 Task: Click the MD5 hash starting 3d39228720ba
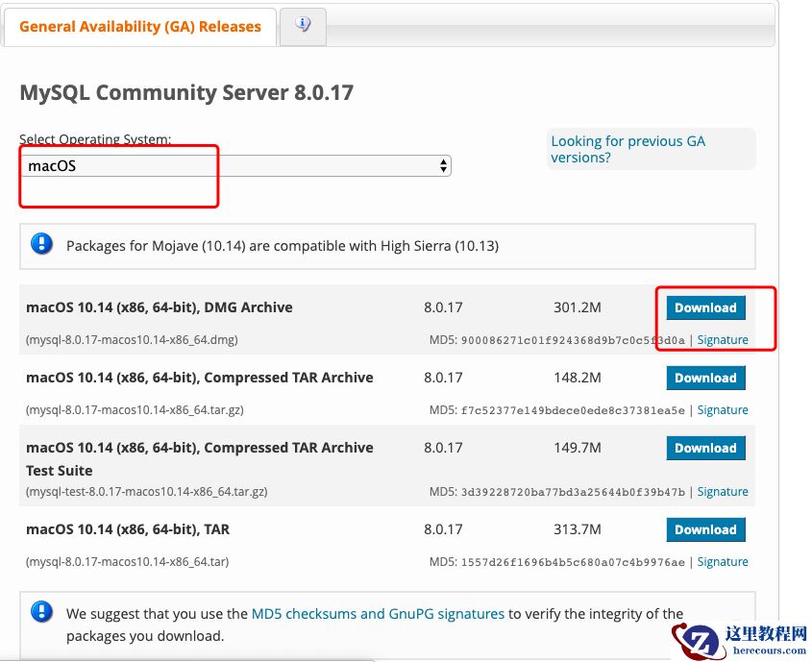pyautogui.click(x=573, y=492)
